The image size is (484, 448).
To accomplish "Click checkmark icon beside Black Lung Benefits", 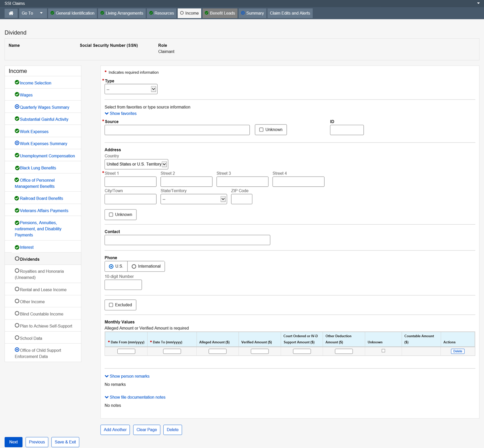I will pyautogui.click(x=17, y=168).
